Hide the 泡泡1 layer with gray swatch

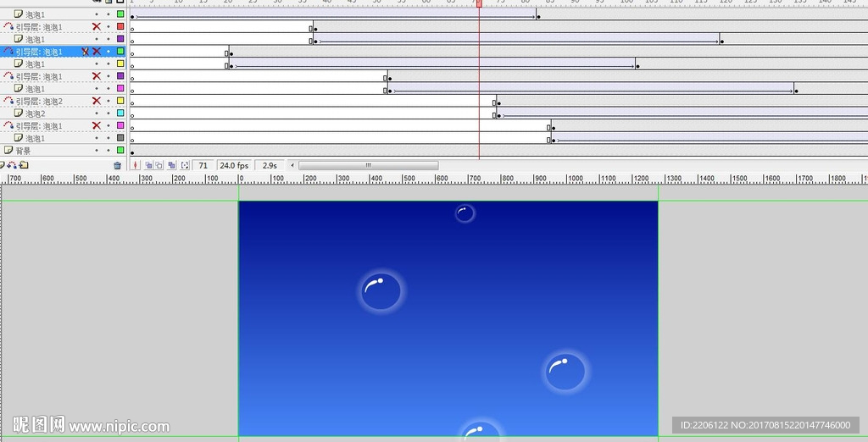(97, 138)
